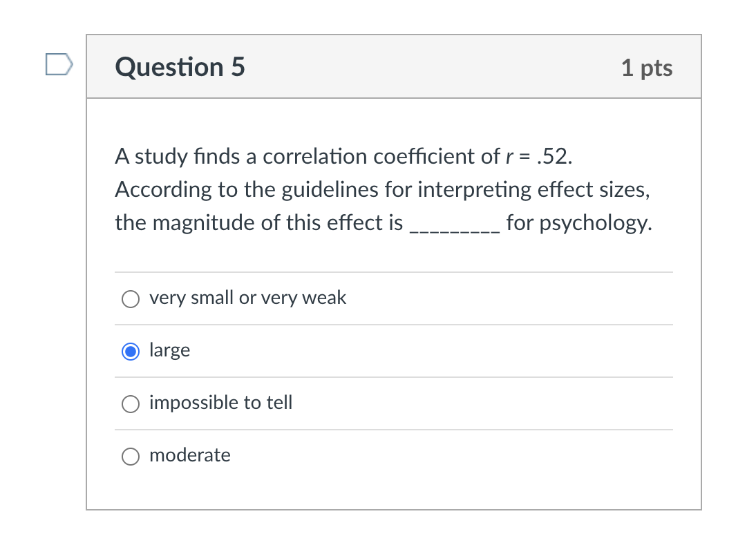Click the "1 pts" point value
756x554 pixels.
(646, 68)
